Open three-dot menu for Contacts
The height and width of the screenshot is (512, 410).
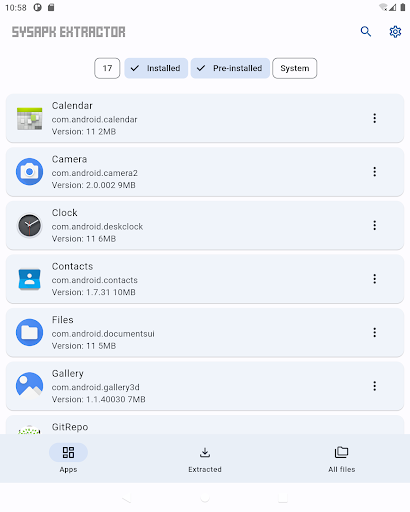click(375, 279)
